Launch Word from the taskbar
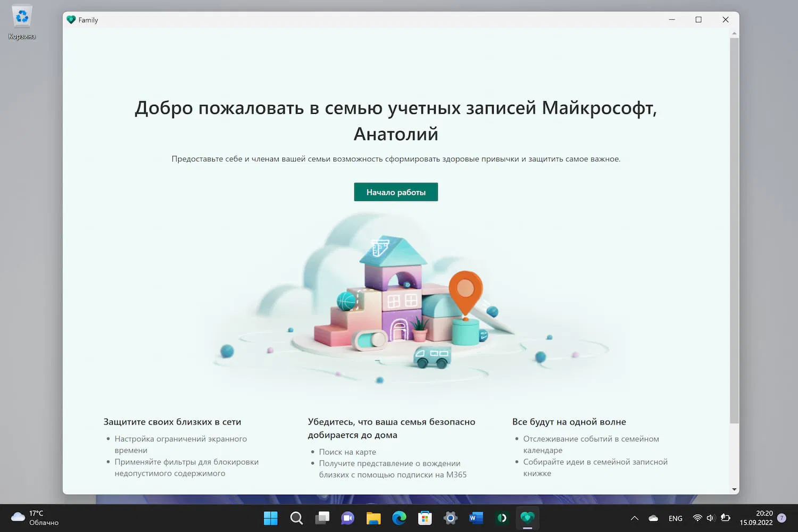The height and width of the screenshot is (532, 798). click(476, 518)
